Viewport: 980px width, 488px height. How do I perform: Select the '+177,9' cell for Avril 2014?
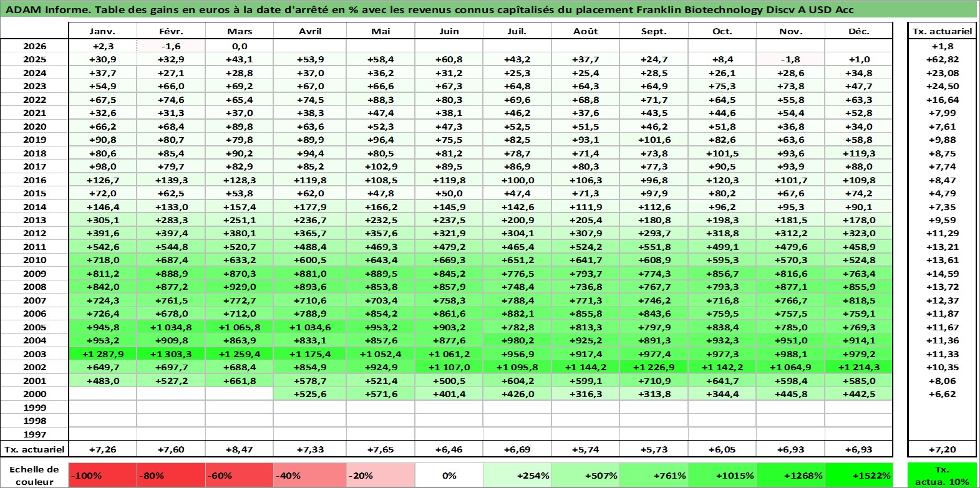pyautogui.click(x=310, y=207)
